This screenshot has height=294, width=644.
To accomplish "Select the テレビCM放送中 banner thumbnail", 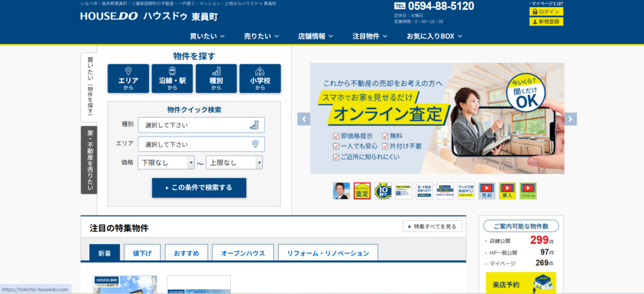I will [x=466, y=191].
